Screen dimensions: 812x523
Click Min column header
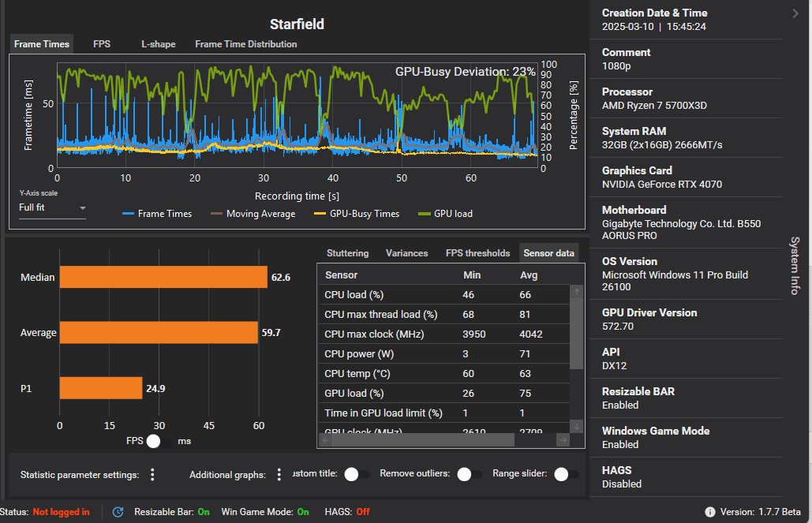point(472,275)
